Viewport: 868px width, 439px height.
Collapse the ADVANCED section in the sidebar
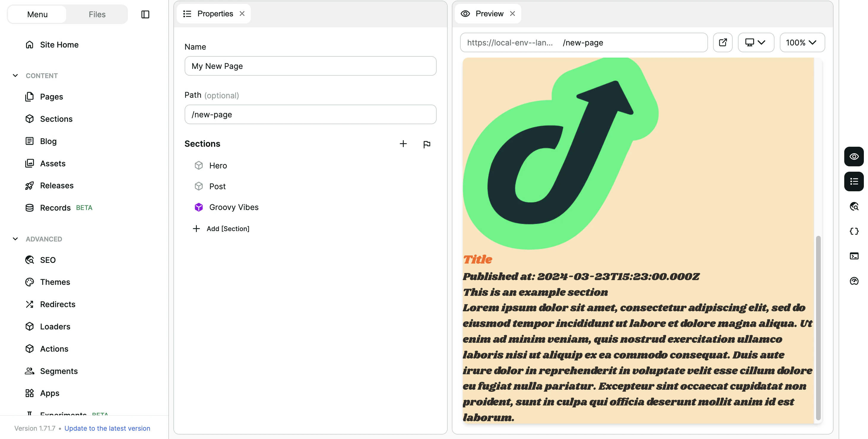point(15,239)
